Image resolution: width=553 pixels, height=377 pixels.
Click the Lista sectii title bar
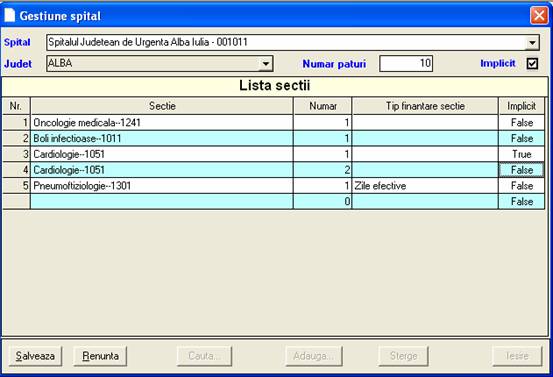click(x=275, y=86)
